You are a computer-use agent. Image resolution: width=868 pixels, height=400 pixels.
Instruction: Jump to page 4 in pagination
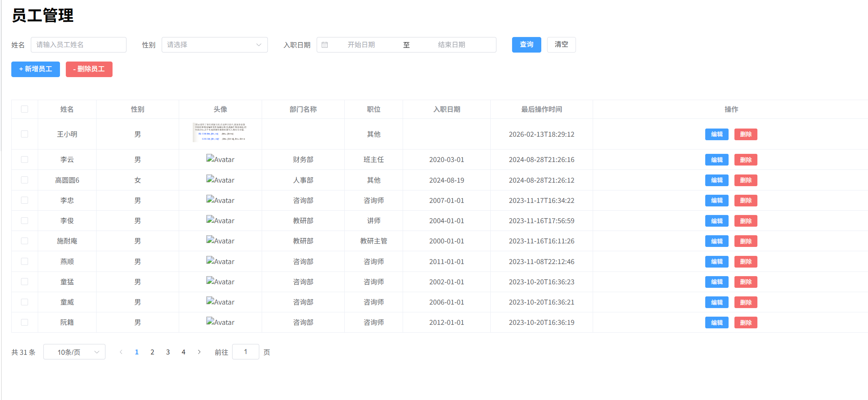point(183,352)
